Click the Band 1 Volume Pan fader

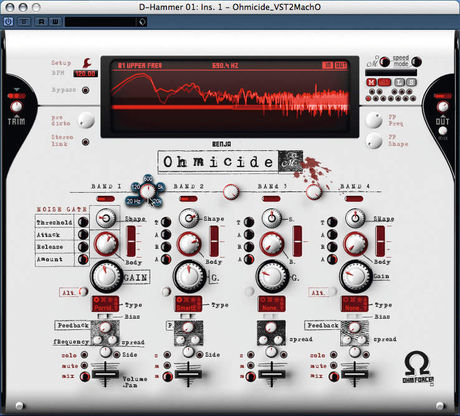point(105,374)
